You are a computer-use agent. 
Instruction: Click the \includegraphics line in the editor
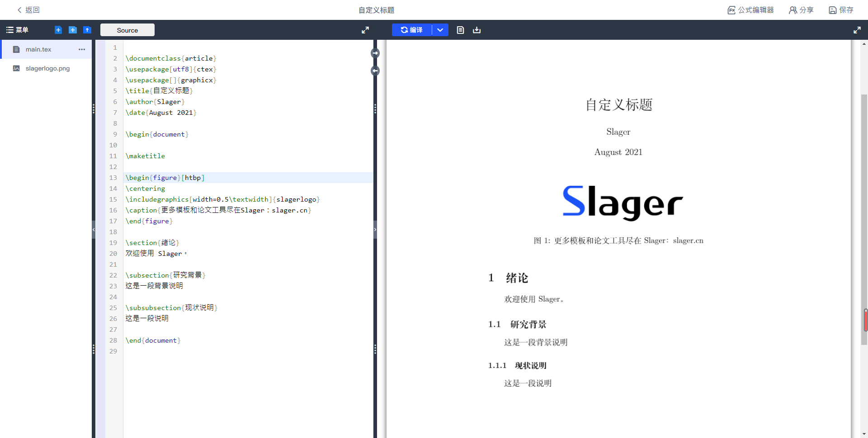pos(222,199)
